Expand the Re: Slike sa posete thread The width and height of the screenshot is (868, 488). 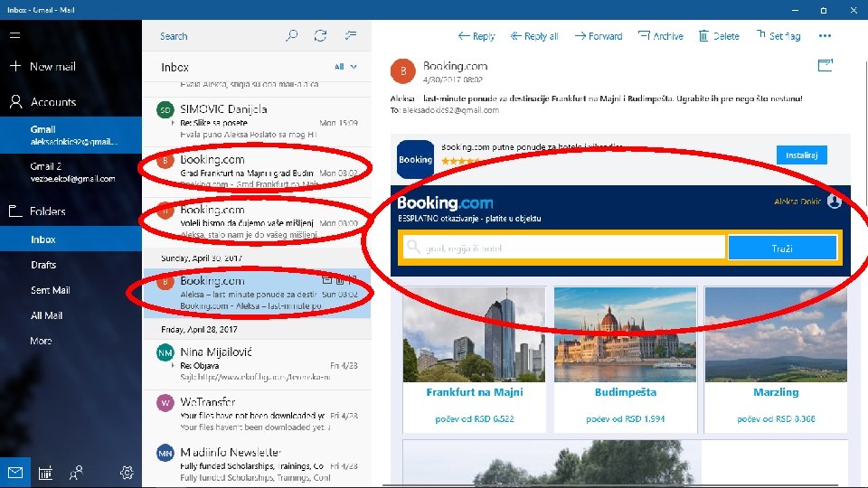pos(173,123)
